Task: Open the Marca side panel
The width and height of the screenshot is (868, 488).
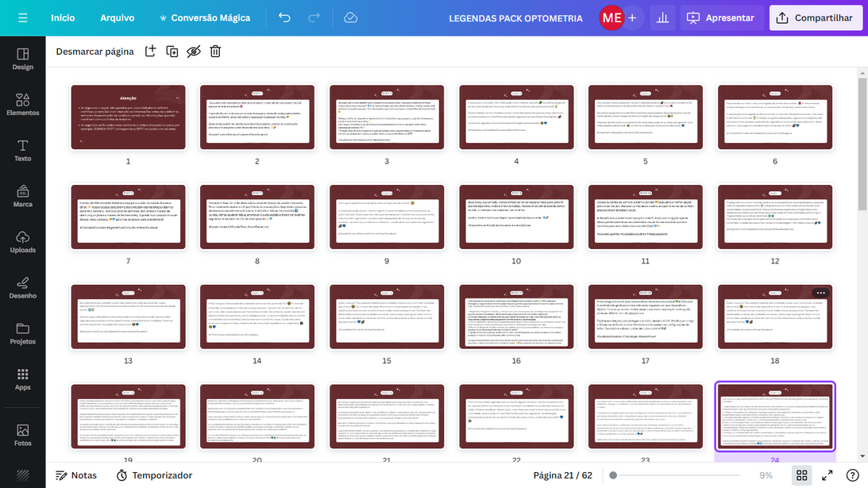Action: 23,197
